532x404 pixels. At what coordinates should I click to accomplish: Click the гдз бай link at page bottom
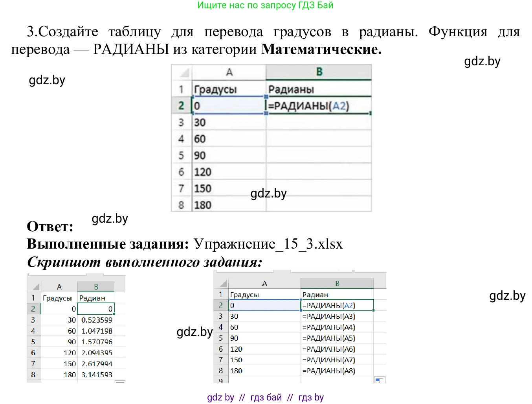(x=266, y=397)
